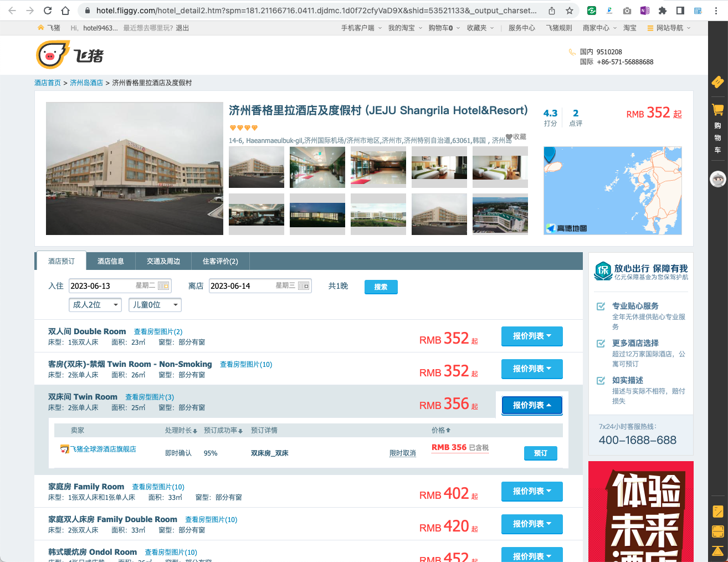Click the 高德地图 map preview
728x562 pixels.
pos(613,191)
